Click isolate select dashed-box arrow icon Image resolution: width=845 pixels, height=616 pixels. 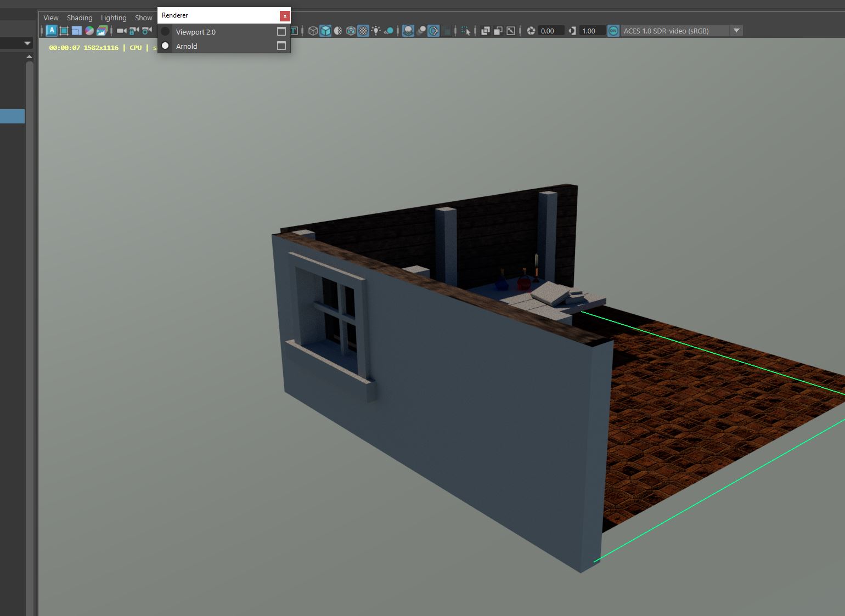[x=466, y=31]
